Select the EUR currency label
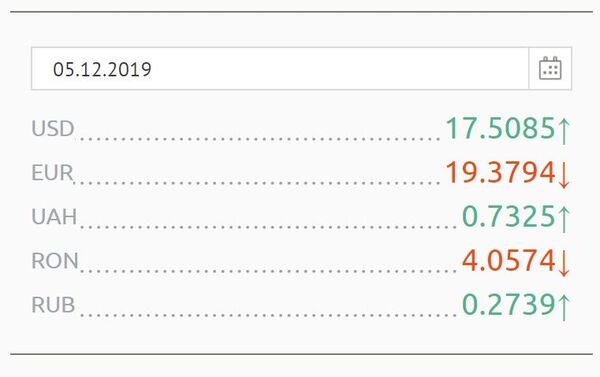 [52, 173]
